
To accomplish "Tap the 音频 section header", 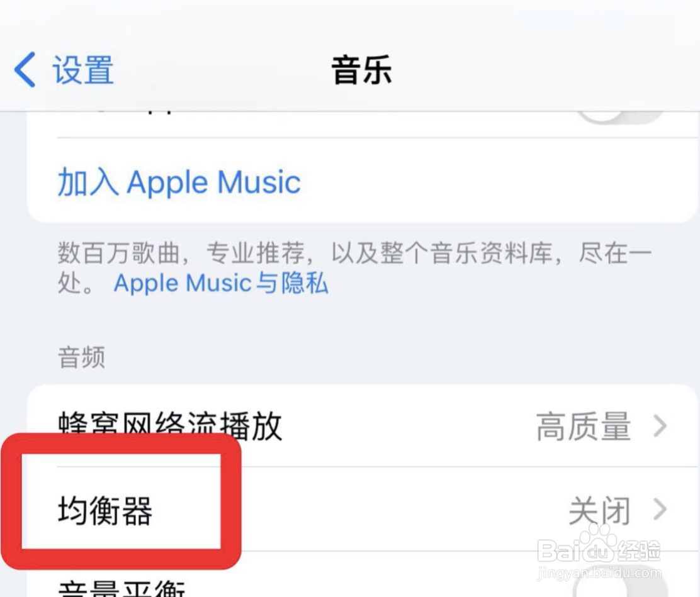I will 81,357.
